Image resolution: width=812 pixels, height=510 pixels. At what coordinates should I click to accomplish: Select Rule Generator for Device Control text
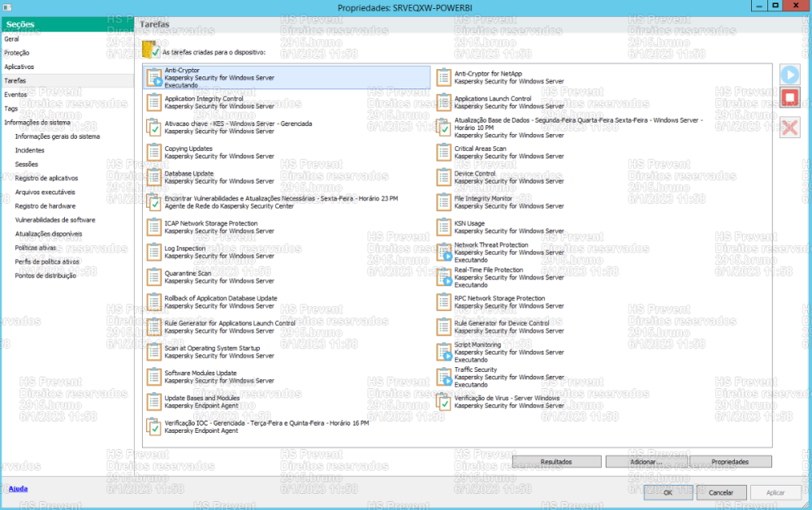[502, 323]
